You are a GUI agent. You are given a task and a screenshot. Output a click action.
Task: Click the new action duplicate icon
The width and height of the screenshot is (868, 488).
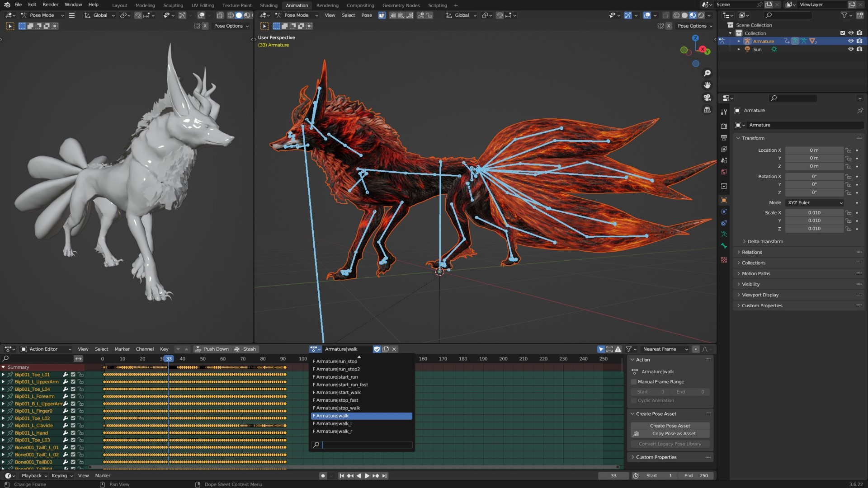386,349
